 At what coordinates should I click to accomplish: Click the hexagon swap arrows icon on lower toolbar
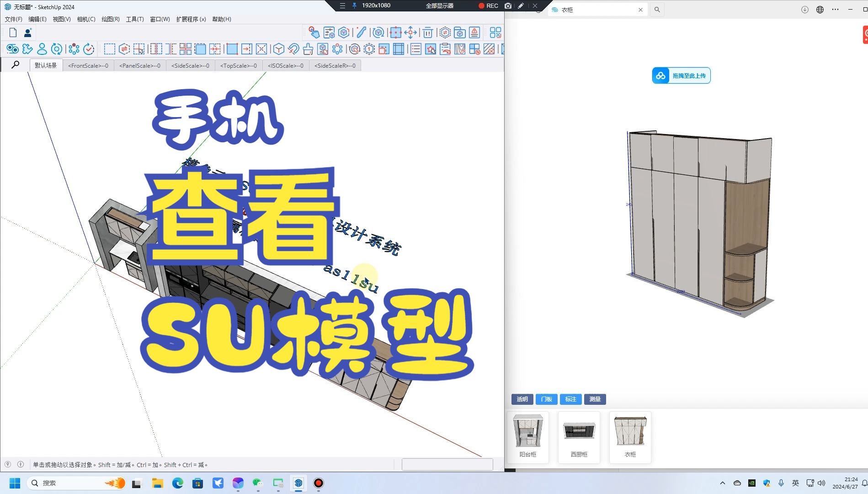pos(124,49)
